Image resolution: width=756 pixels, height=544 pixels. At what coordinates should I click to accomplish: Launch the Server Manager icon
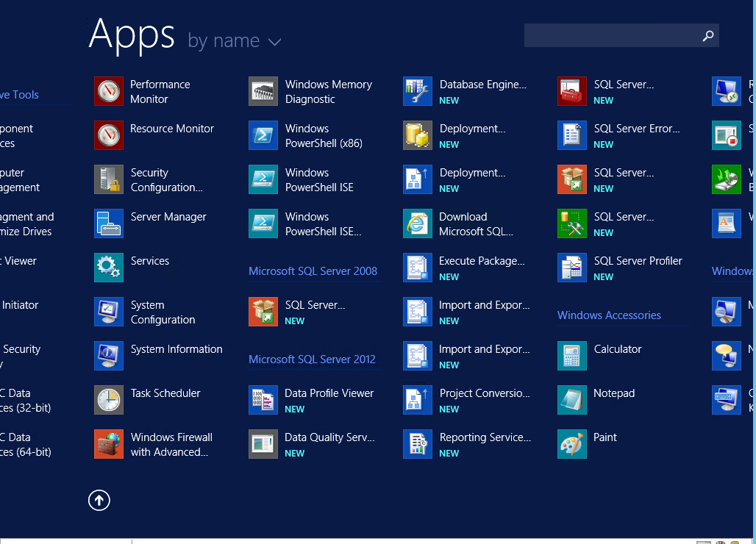point(109,223)
